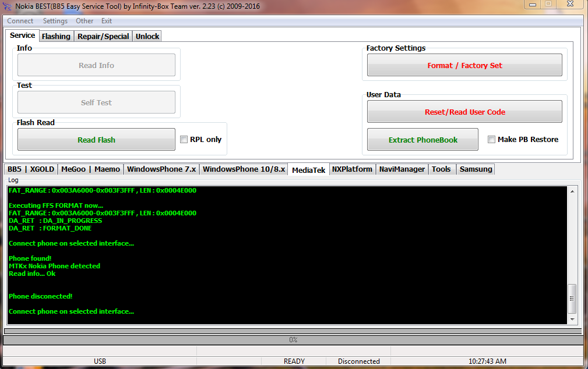Image resolution: width=588 pixels, height=369 pixels.
Task: Click the Self Test button
Action: pos(96,102)
